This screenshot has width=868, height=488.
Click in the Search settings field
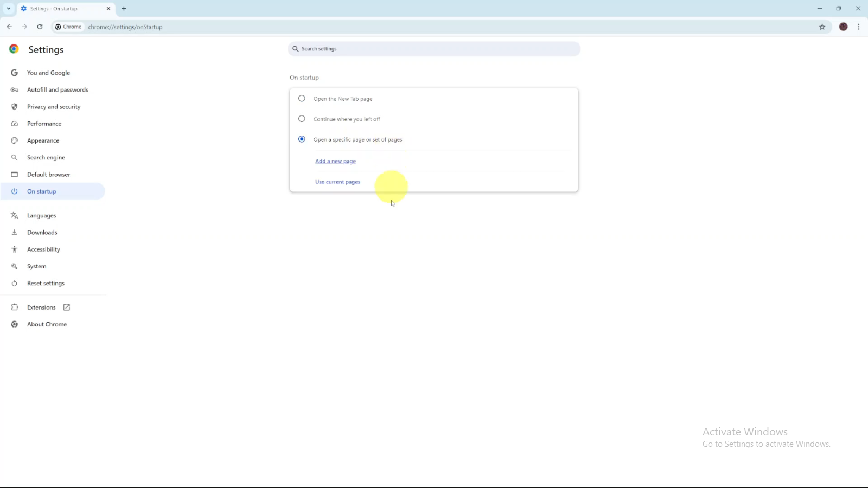[434, 49]
